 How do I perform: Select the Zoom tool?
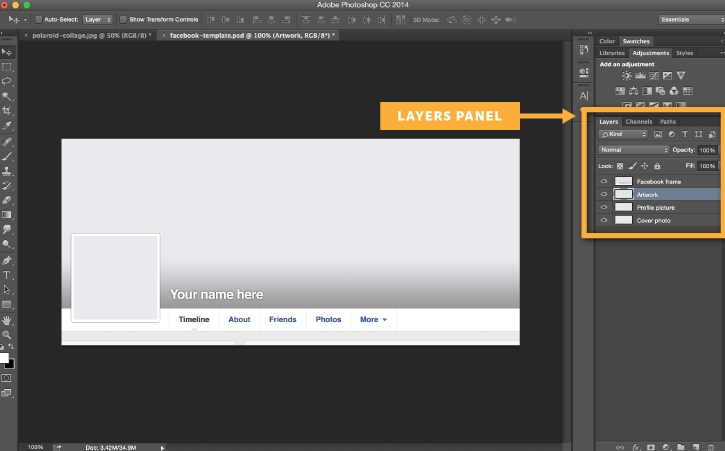pyautogui.click(x=7, y=334)
